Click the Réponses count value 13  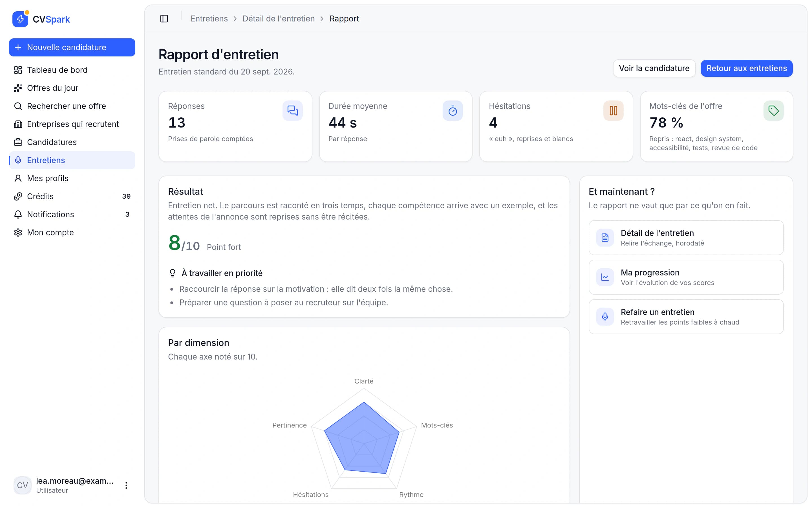[x=176, y=123]
